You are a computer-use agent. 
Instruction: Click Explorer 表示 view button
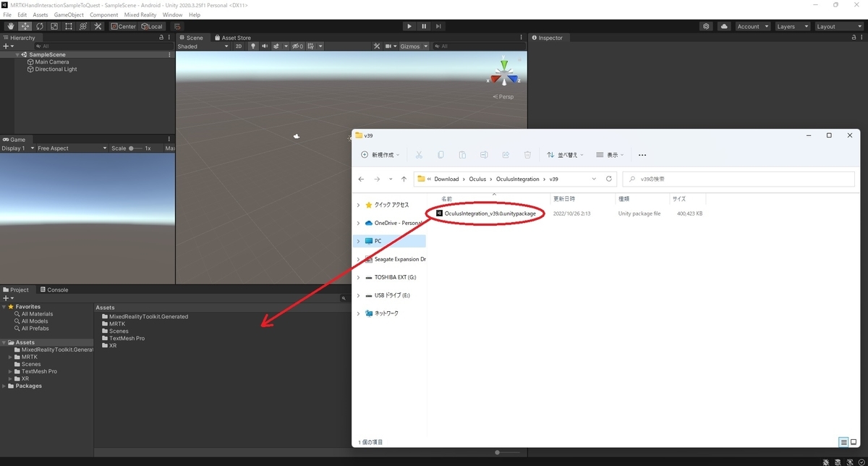[610, 155]
